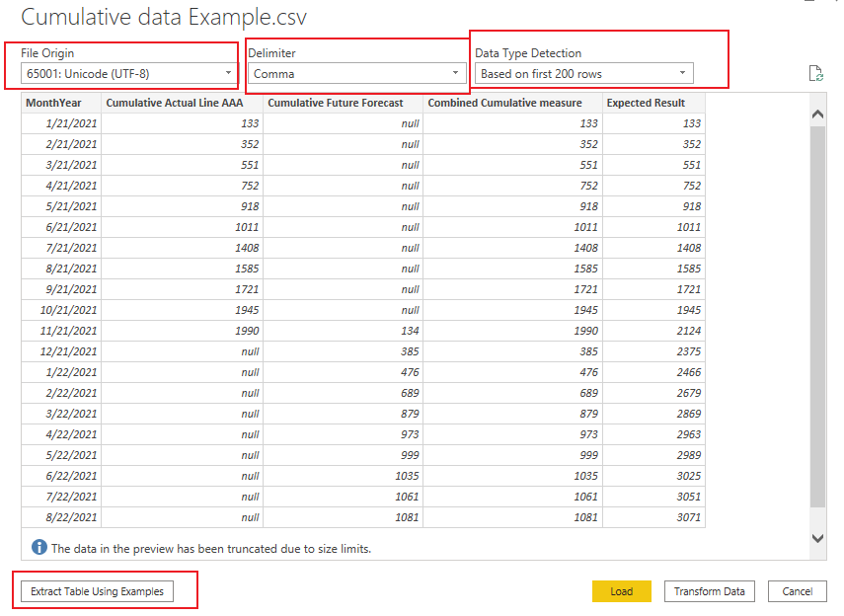Select the 2/21/2021 date cell
Image resolution: width=844 pixels, height=616 pixels.
(61, 144)
